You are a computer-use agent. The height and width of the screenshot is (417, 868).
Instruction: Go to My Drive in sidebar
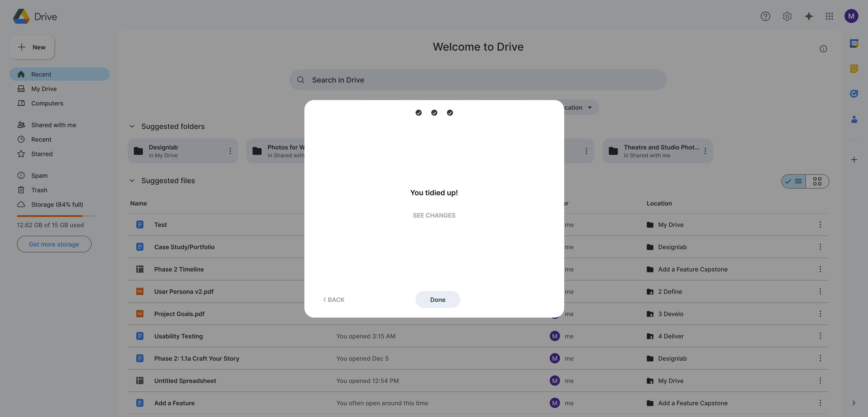44,89
